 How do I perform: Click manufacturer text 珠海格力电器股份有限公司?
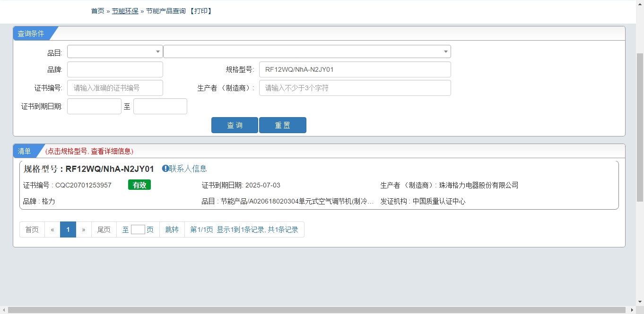479,185
